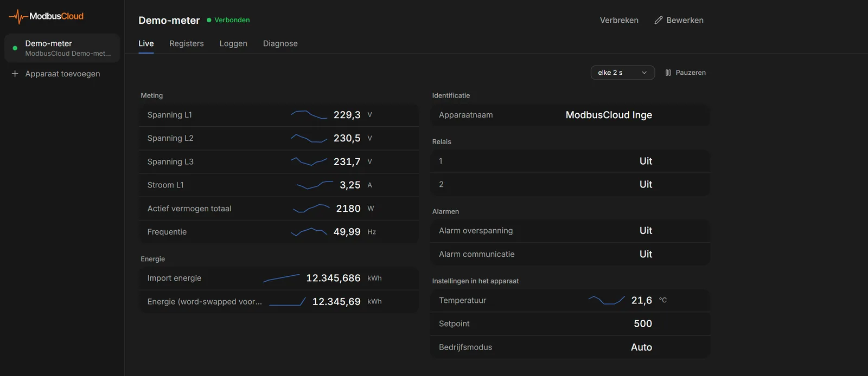This screenshot has width=868, height=376.
Task: Open the 'elke 2 s' refresh interval dropdown
Action: pyautogui.click(x=623, y=73)
